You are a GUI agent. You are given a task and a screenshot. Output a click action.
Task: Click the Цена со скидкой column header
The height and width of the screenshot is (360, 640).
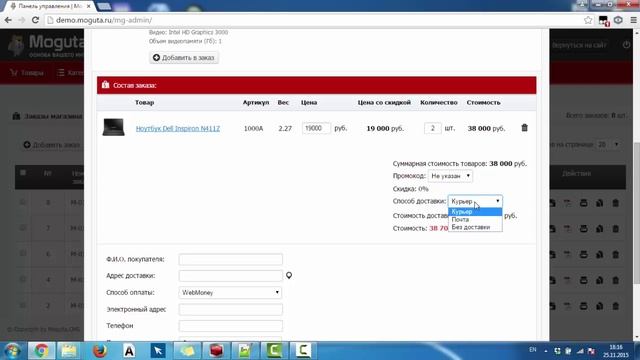click(384, 102)
